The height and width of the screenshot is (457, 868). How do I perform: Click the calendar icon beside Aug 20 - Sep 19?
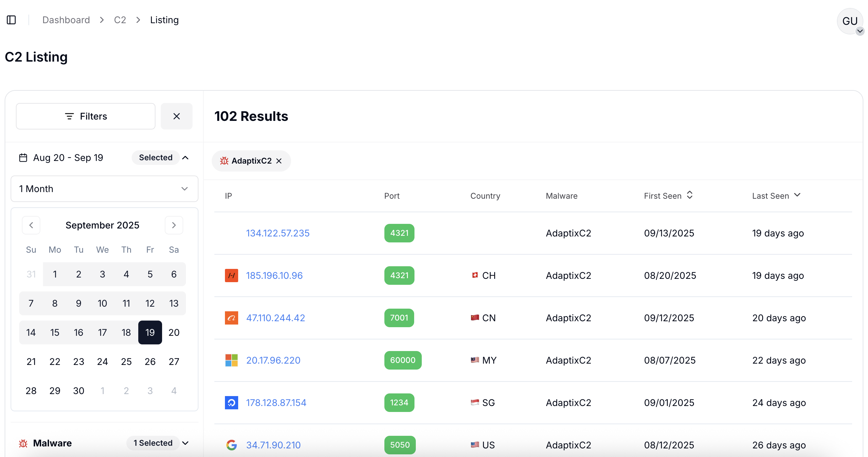(23, 158)
